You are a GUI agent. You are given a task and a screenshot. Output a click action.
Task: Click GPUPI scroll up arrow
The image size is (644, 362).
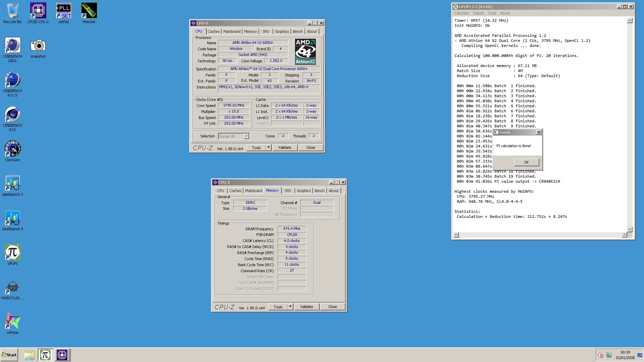coord(630,20)
